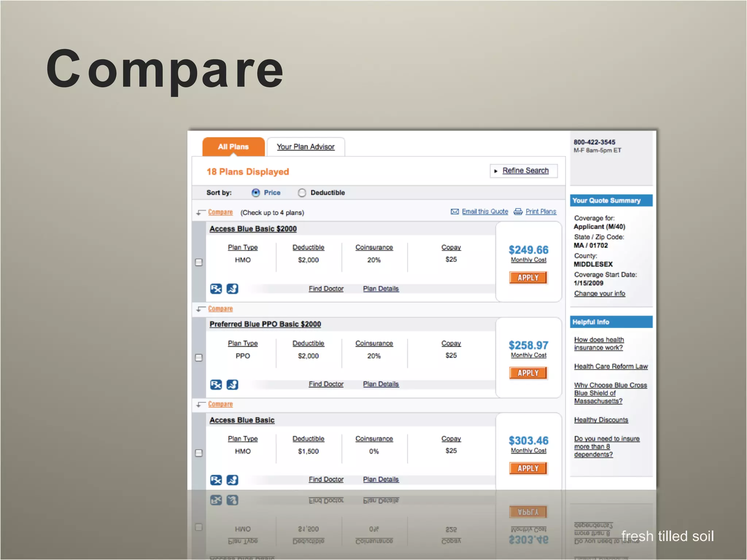Click the Deductible header in Preferred Blue PPO plan
747x560 pixels.
[308, 343]
